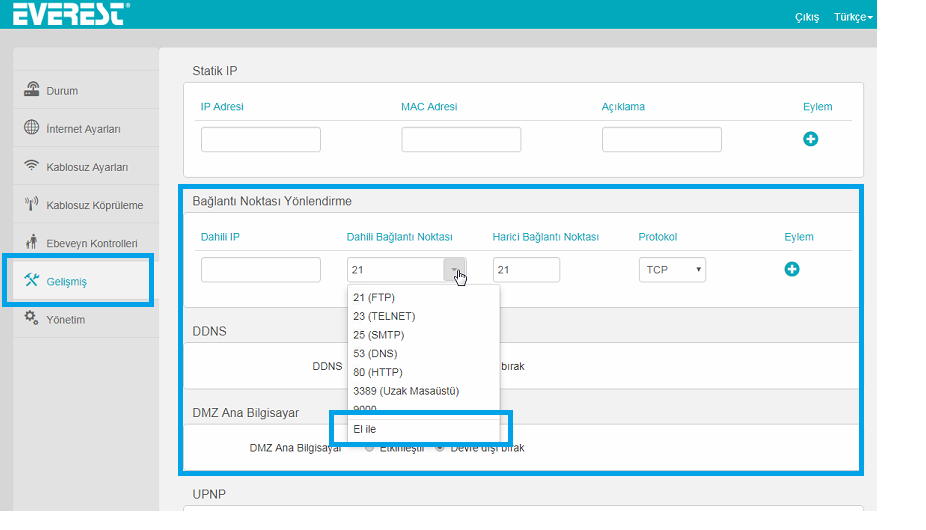Add the Statik IP entry with plus icon
The height and width of the screenshot is (530, 926).
[810, 139]
